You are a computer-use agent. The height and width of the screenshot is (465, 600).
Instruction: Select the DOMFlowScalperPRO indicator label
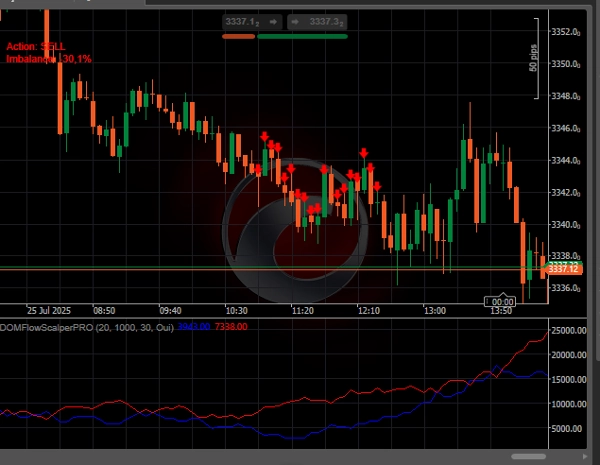[x=87, y=327]
